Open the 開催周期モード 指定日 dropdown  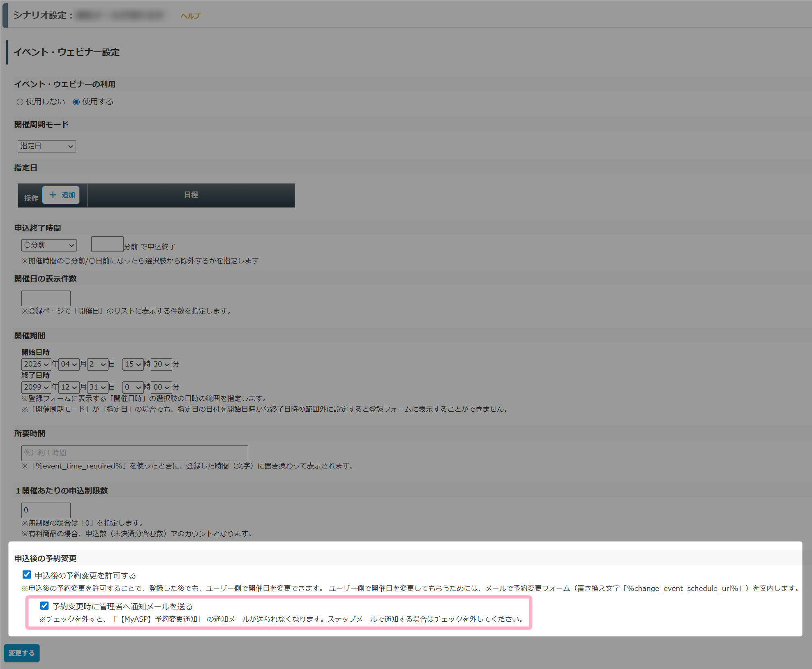tap(47, 146)
